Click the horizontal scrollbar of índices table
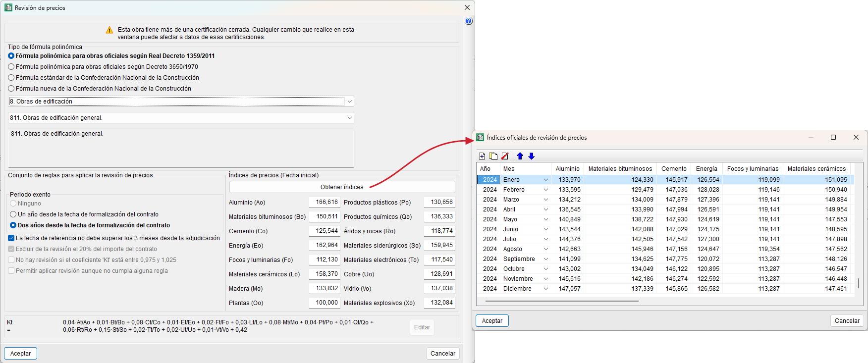 click(x=562, y=301)
